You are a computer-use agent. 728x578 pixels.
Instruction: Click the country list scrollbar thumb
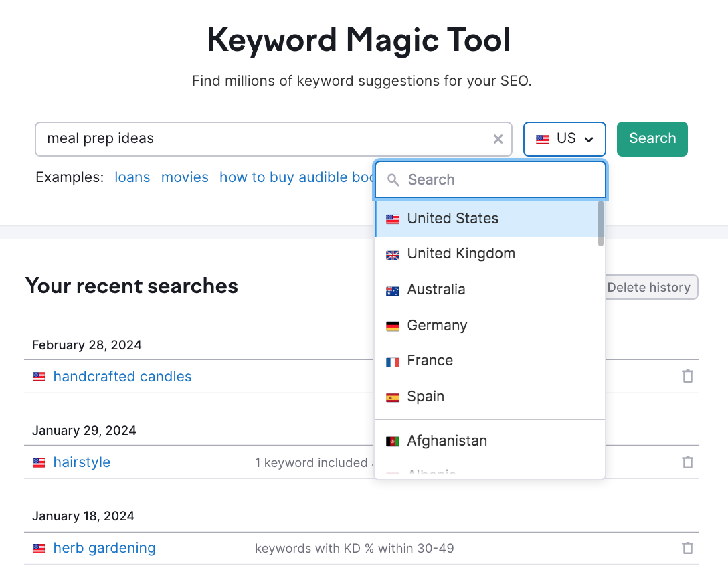601,223
